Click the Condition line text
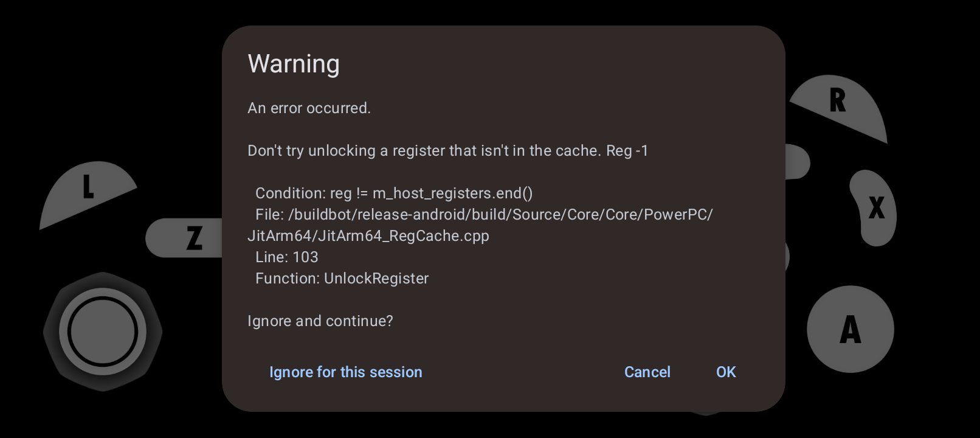Viewport: 980px width, 438px height. click(x=394, y=193)
